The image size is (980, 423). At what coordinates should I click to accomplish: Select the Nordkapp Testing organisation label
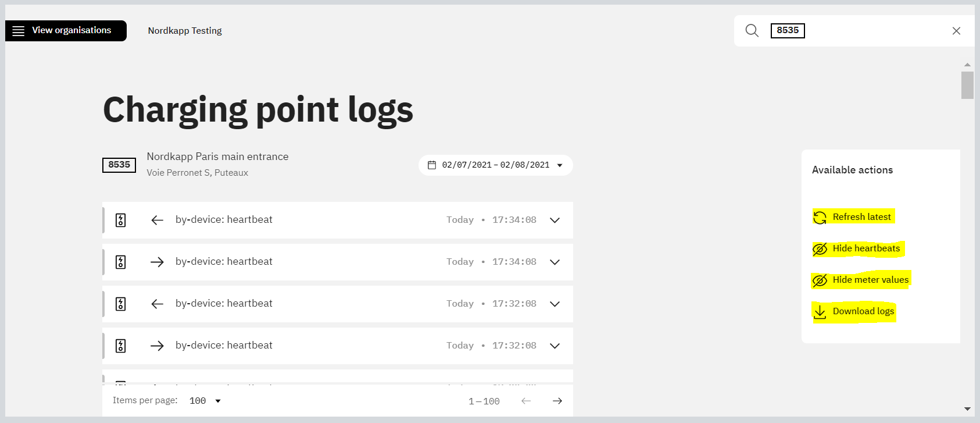click(x=185, y=31)
